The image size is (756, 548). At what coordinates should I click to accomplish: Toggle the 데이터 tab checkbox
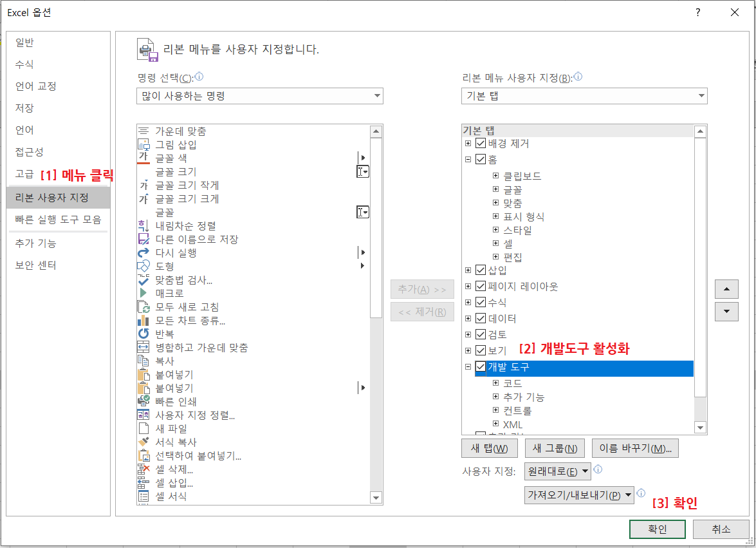(480, 318)
